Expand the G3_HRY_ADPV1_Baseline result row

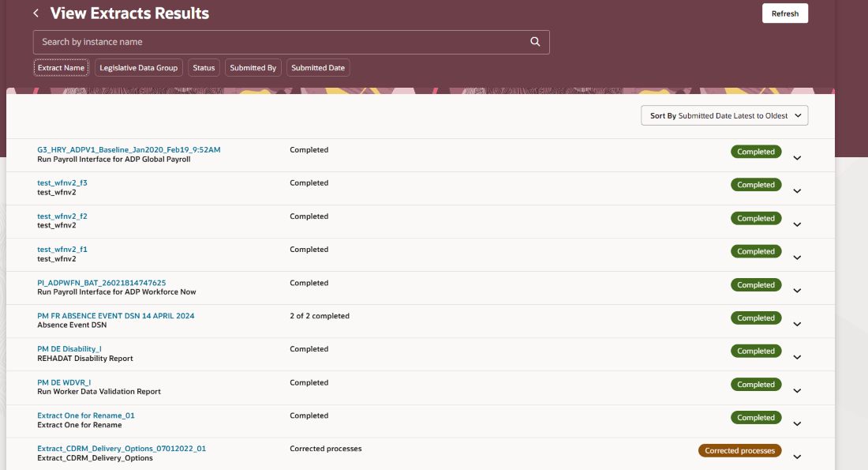click(x=797, y=157)
